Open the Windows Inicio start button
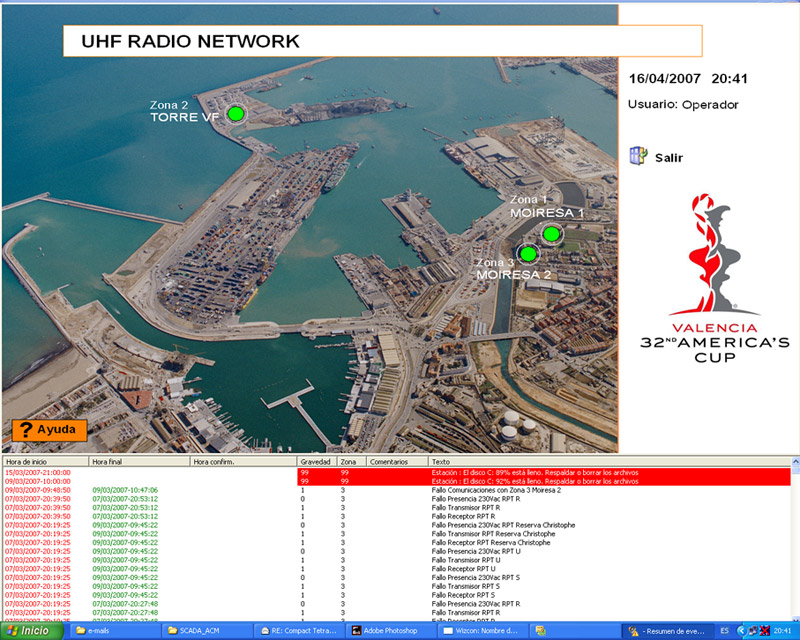 tap(30, 631)
